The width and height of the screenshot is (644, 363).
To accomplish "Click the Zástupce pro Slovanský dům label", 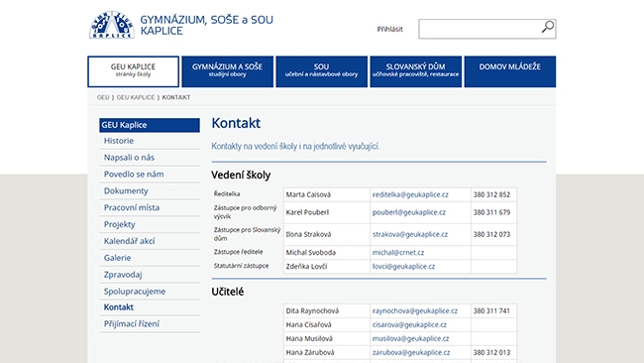I will (x=247, y=234).
